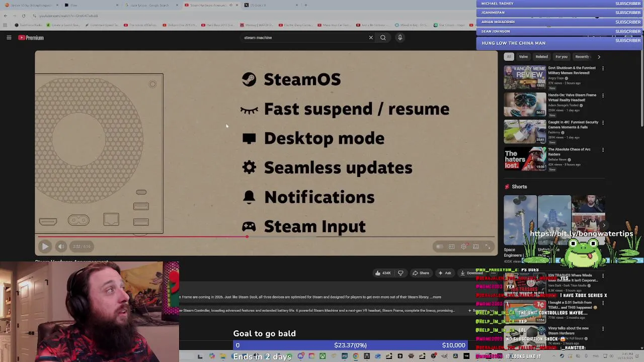Select the 'Recently' filter chip
The height and width of the screenshot is (362, 644).
[x=582, y=57]
